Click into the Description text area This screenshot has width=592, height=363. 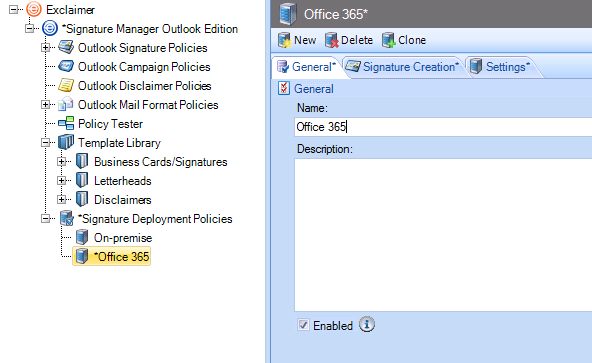443,235
